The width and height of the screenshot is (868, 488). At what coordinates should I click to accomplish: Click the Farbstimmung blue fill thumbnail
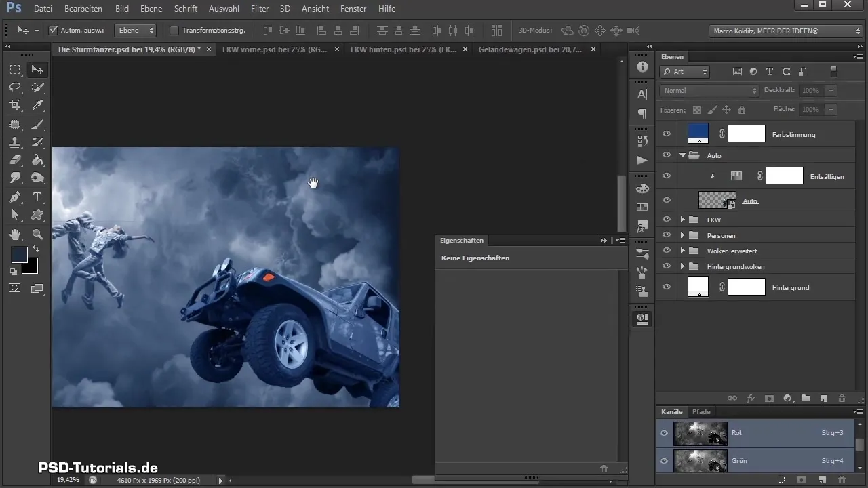698,134
